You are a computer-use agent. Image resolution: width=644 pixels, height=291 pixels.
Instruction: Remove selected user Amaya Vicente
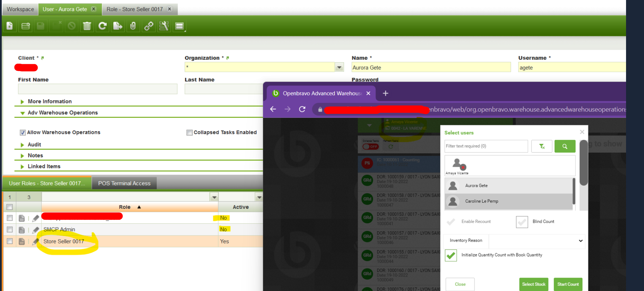[463, 167]
